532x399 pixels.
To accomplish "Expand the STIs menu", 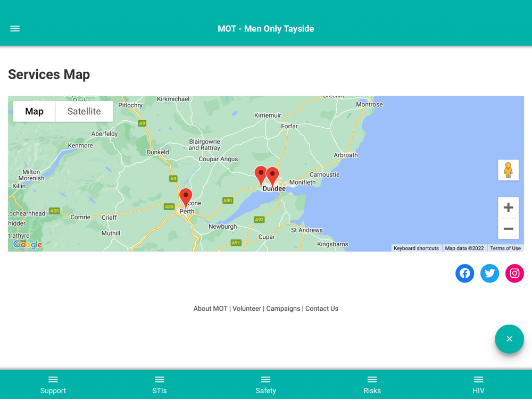I will 160,385.
